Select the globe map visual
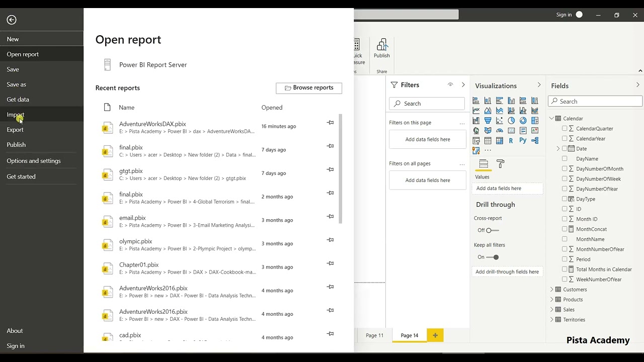This screenshot has height=362, width=644. tap(476, 131)
